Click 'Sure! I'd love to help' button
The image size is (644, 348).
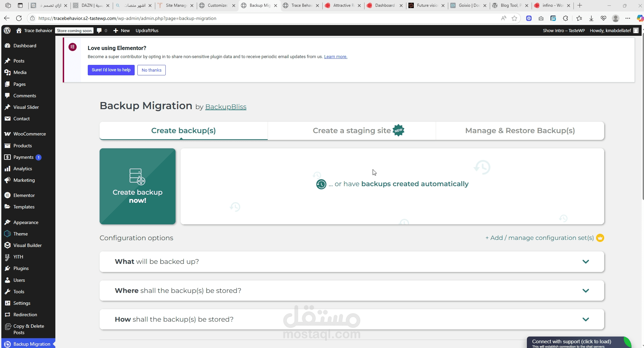click(111, 70)
